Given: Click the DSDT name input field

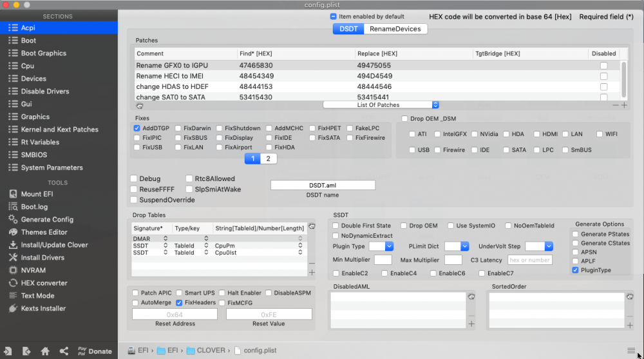Looking at the screenshot, I should pos(323,186).
